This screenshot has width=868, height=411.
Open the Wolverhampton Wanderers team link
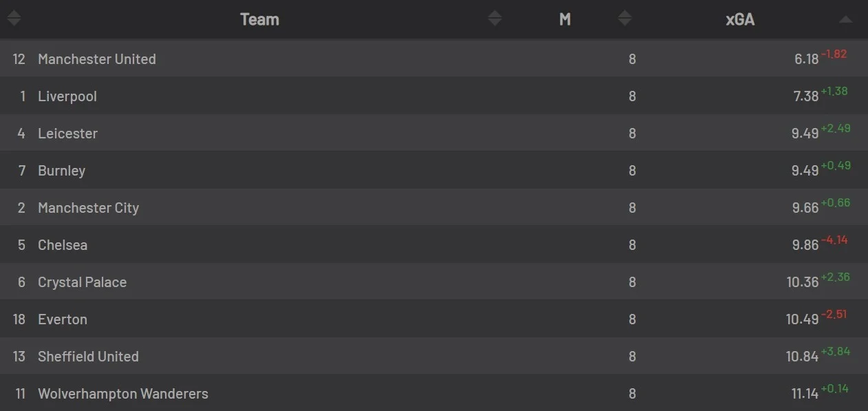(x=123, y=394)
